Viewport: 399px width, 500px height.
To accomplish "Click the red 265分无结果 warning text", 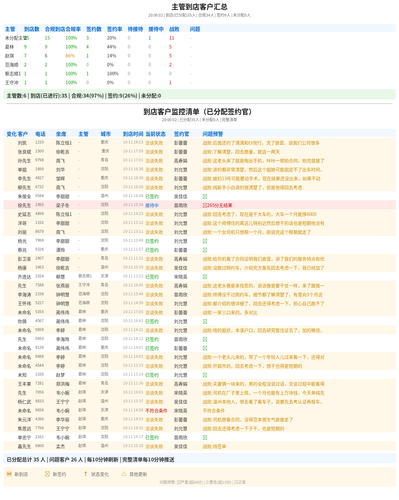I will [x=220, y=205].
